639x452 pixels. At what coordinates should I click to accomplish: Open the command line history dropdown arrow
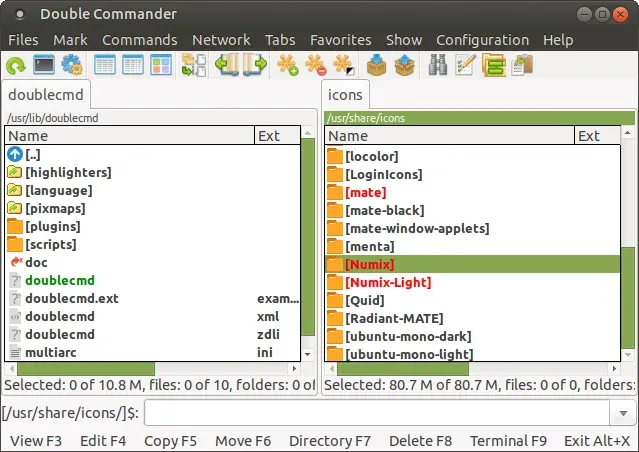(x=623, y=413)
